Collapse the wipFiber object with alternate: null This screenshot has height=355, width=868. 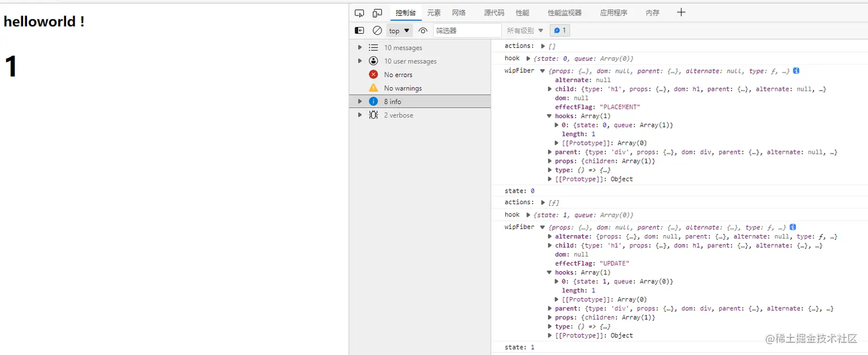[x=542, y=71]
